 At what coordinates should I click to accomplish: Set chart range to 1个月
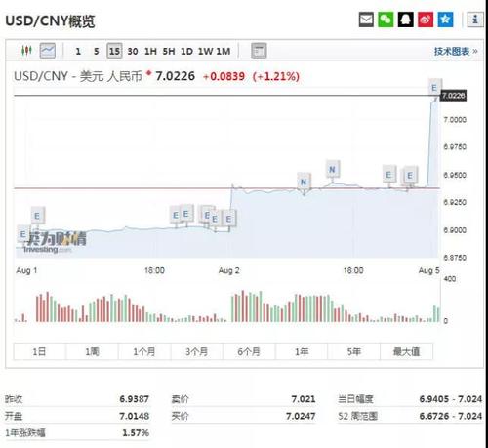[x=144, y=351]
